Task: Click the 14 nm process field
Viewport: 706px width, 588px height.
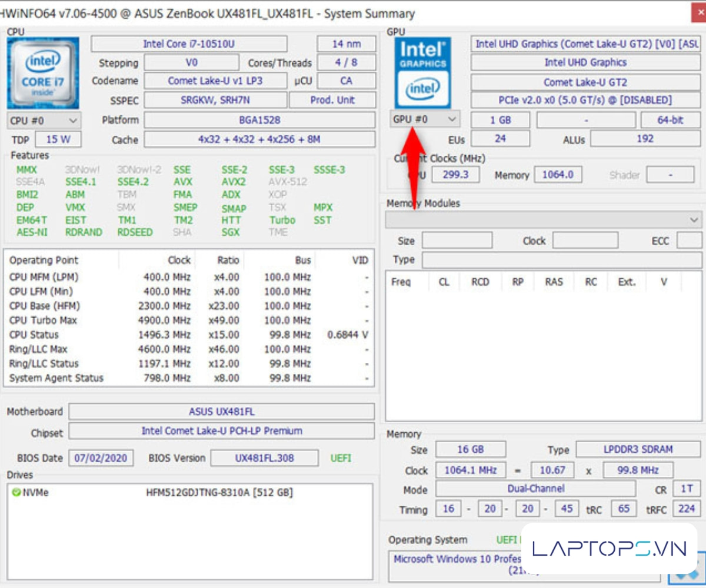Action: pos(346,44)
